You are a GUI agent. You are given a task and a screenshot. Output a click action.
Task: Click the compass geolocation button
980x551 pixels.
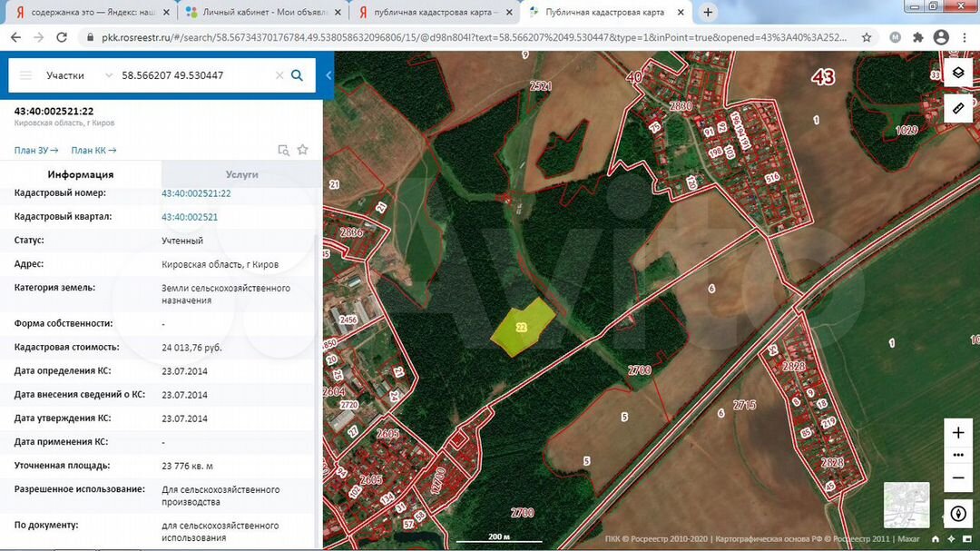point(958,513)
